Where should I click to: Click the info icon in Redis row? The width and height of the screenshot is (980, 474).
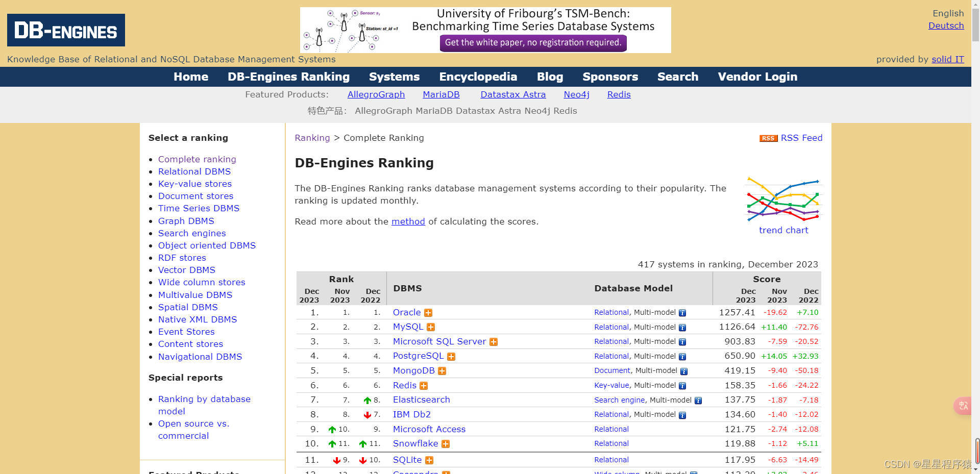[682, 386]
